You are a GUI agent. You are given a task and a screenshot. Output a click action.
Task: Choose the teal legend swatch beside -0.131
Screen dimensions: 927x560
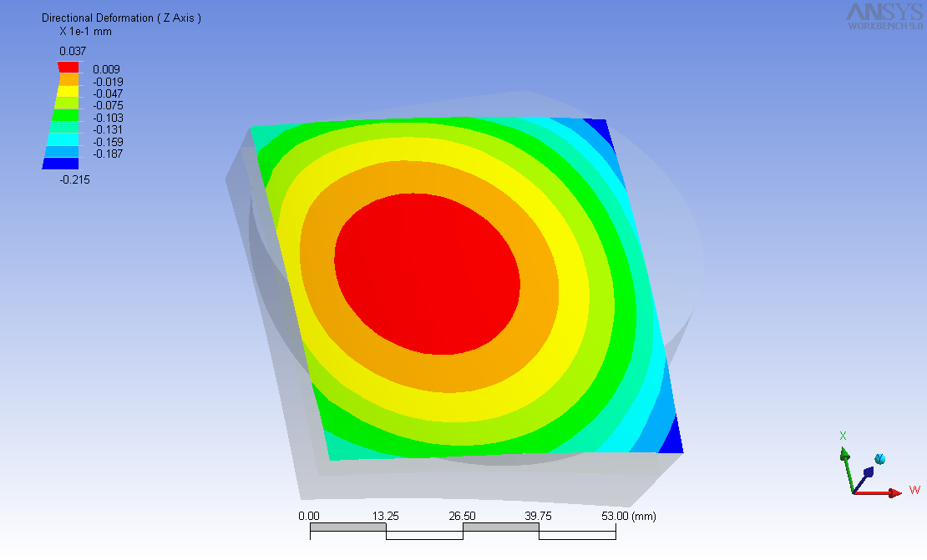click(x=63, y=127)
